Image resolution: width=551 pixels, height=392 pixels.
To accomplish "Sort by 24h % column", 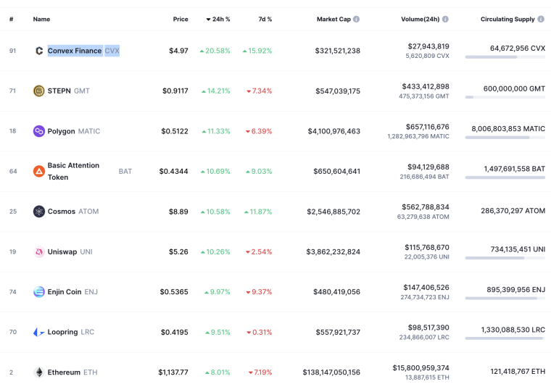I will pyautogui.click(x=218, y=20).
